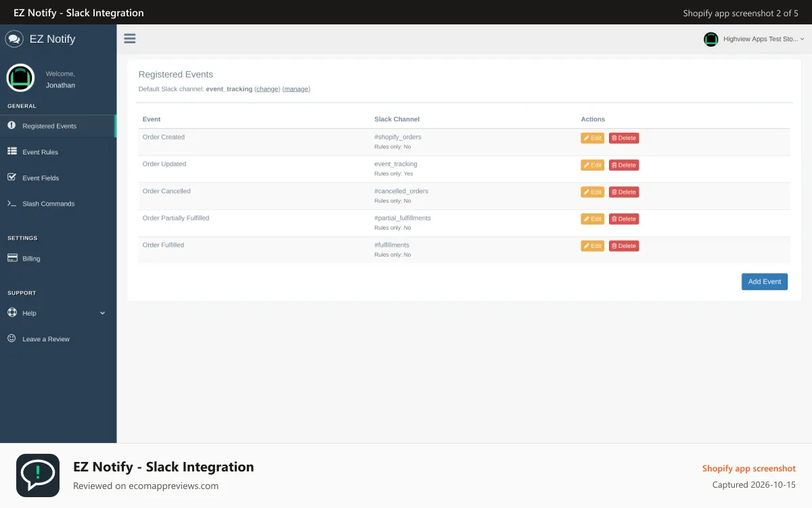Edit the Order Updated event

tap(593, 165)
